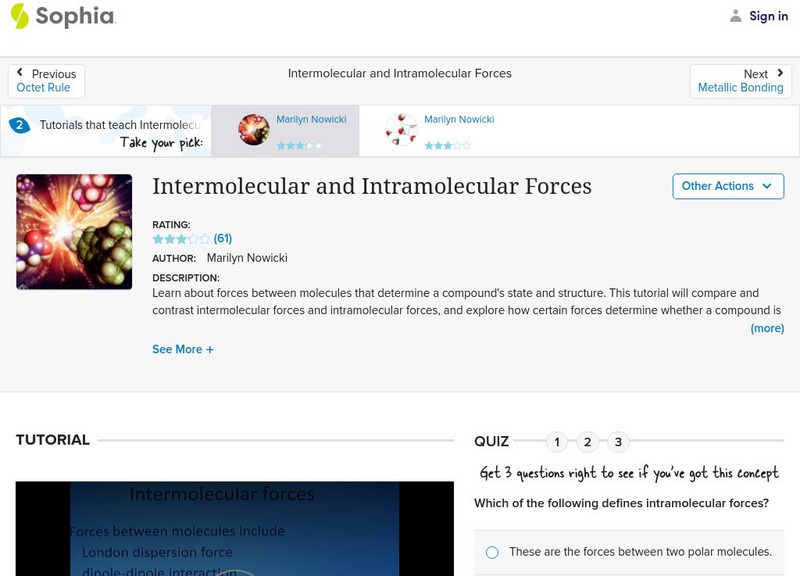Select the first highlighted tutorial card

click(290, 126)
